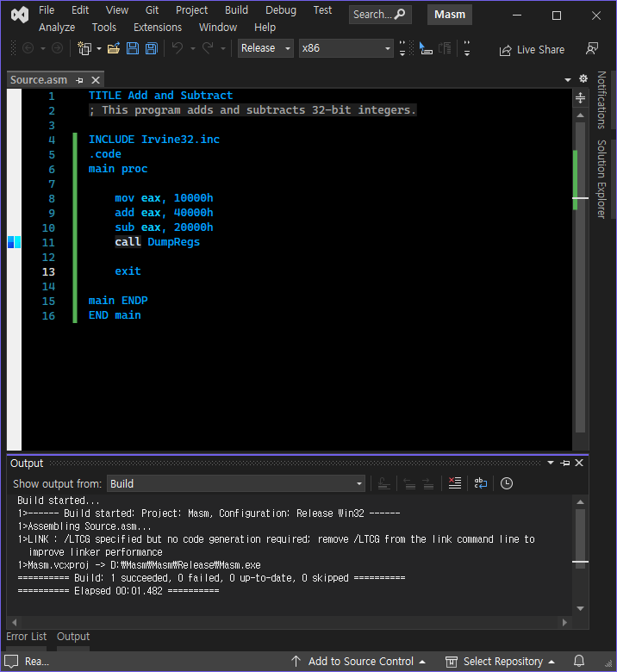Expand the Redo history dropdown arrow
Image resolution: width=617 pixels, height=672 pixels.
click(223, 48)
